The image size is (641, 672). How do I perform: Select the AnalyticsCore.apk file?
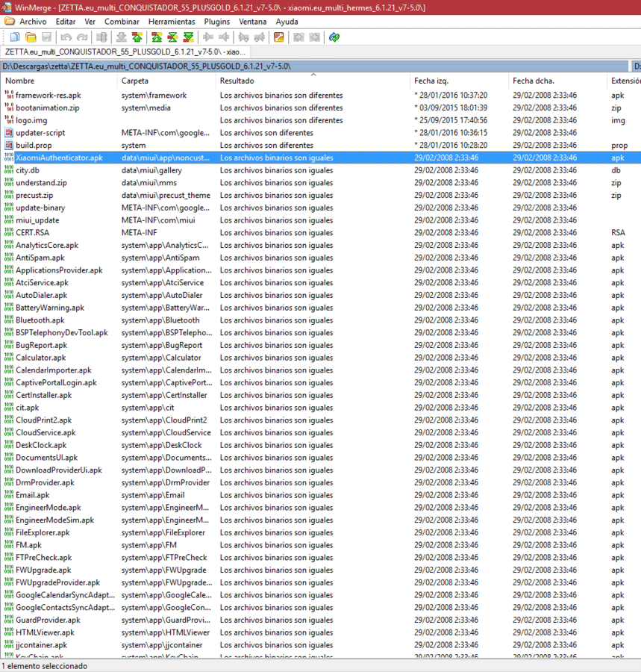pos(47,245)
